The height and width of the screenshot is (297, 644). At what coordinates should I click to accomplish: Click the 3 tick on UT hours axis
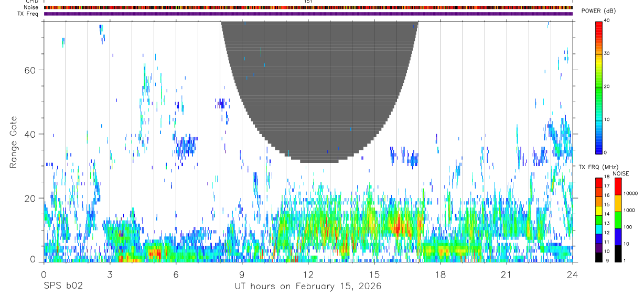110,274
